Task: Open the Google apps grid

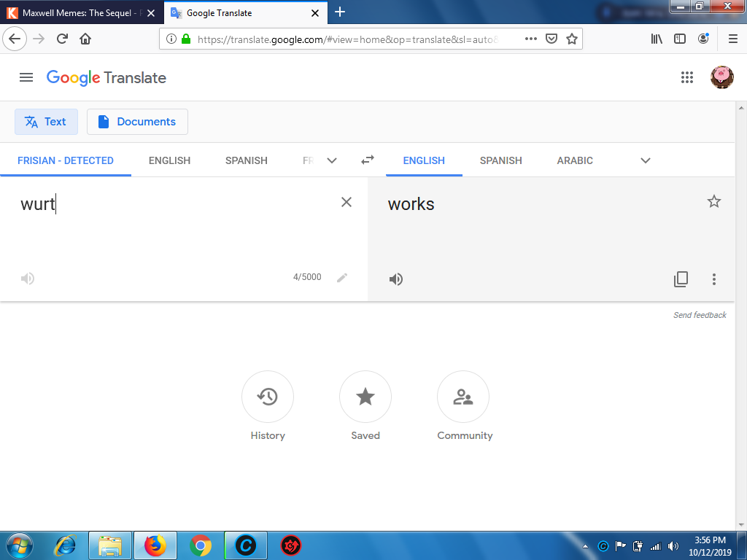Action: [686, 77]
